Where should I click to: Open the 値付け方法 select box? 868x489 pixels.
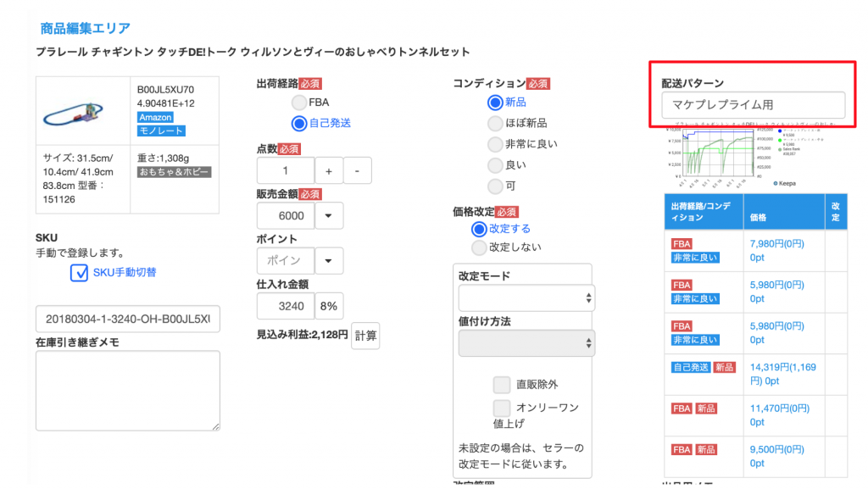pyautogui.click(x=526, y=343)
